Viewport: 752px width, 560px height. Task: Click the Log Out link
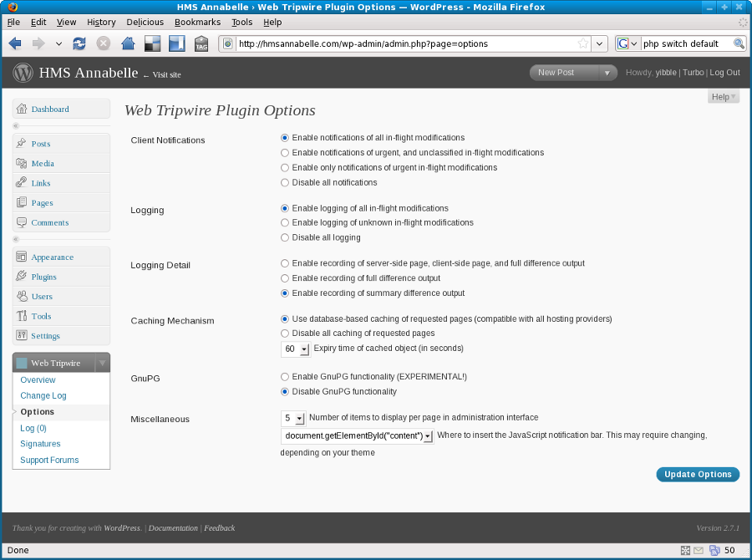tap(724, 73)
